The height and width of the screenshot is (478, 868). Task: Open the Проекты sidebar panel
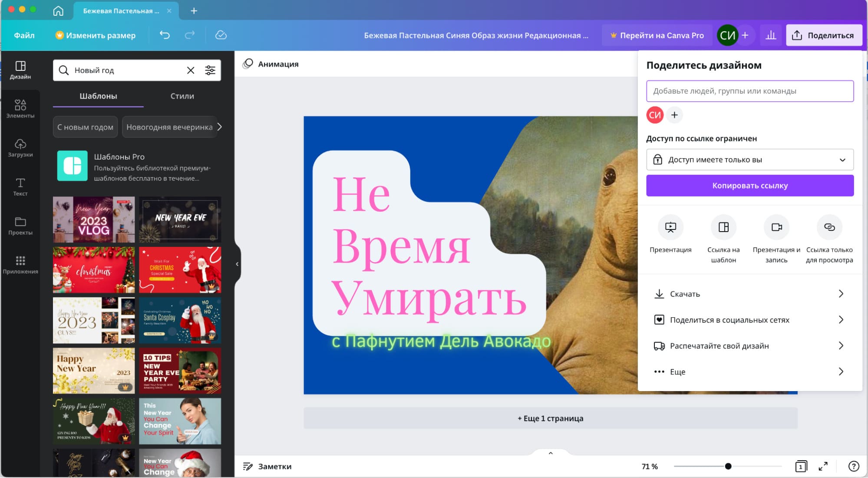20,226
